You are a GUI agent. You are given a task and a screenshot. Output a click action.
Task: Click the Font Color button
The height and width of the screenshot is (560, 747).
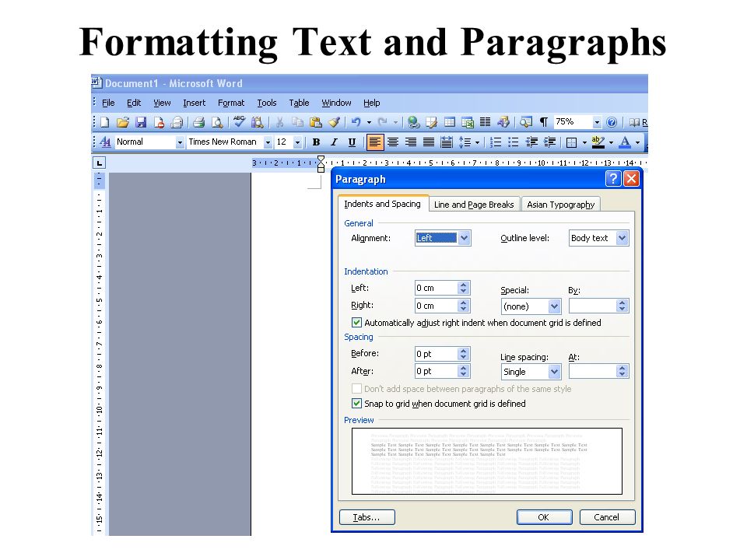[x=625, y=142]
